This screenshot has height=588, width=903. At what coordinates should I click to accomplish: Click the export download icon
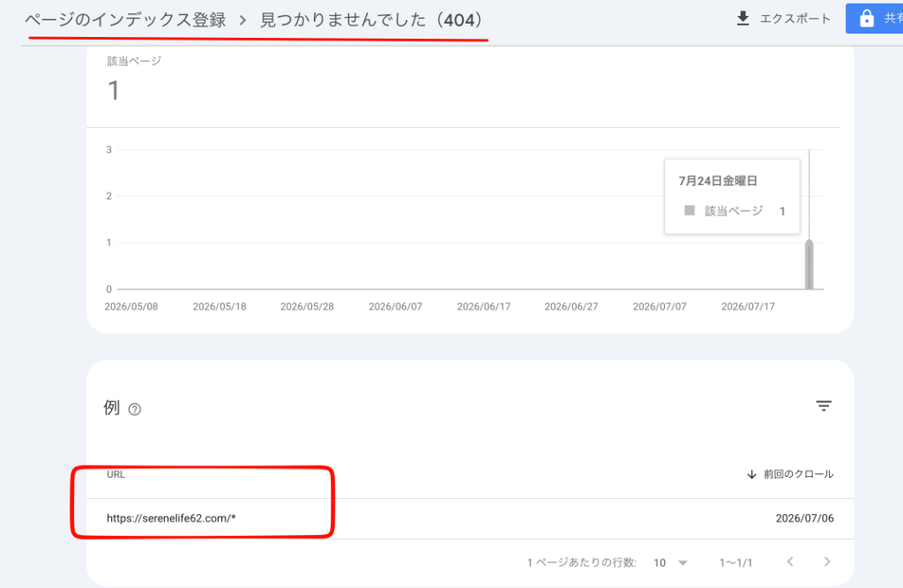743,19
